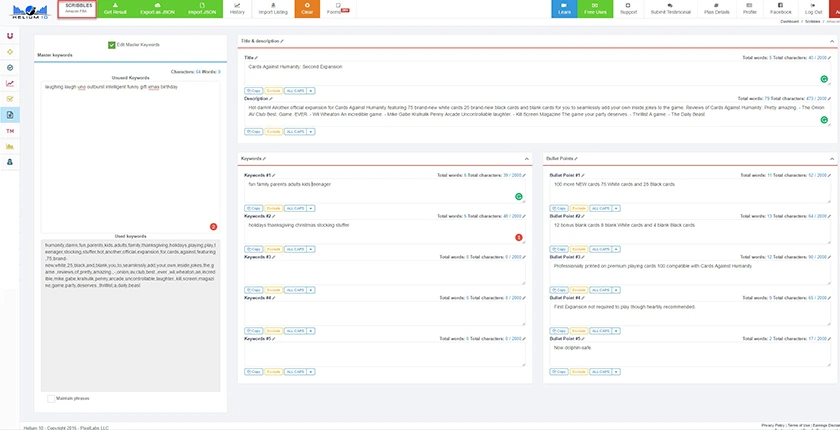Click Grammarly icon in Title field
This screenshot has height=430, width=840.
tap(824, 79)
